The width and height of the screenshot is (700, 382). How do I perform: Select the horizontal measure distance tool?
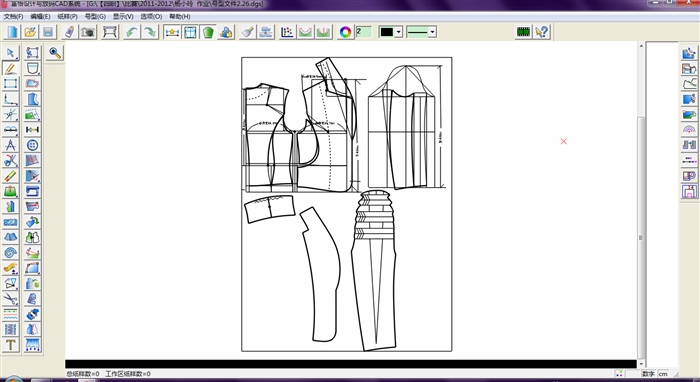click(x=33, y=129)
